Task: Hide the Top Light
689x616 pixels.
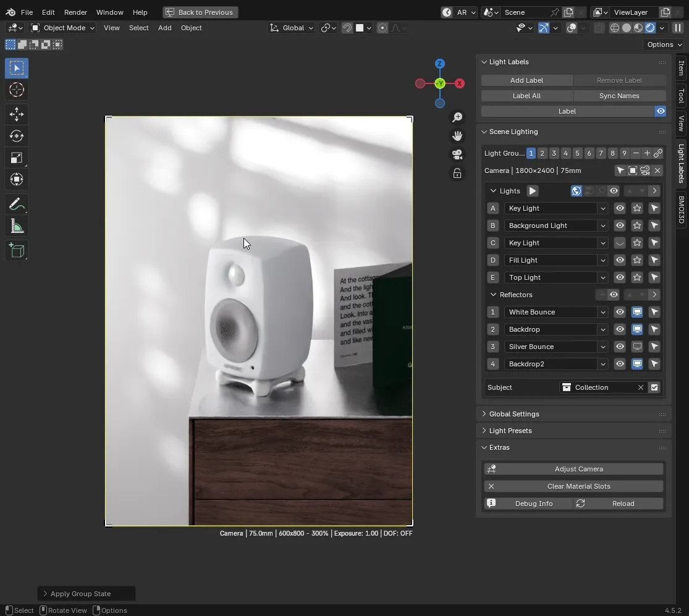Action: 620,277
